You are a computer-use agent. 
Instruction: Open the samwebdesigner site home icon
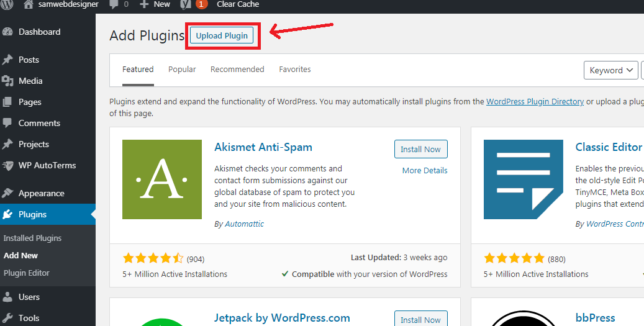pyautogui.click(x=28, y=4)
